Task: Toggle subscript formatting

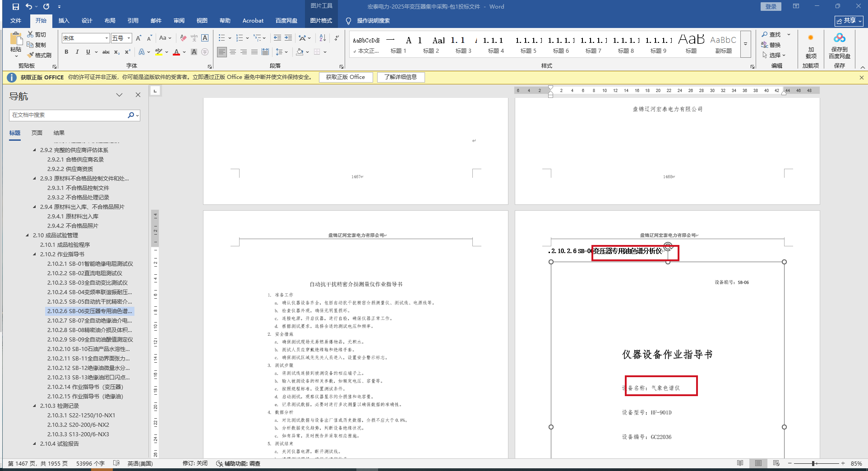Action: [117, 52]
